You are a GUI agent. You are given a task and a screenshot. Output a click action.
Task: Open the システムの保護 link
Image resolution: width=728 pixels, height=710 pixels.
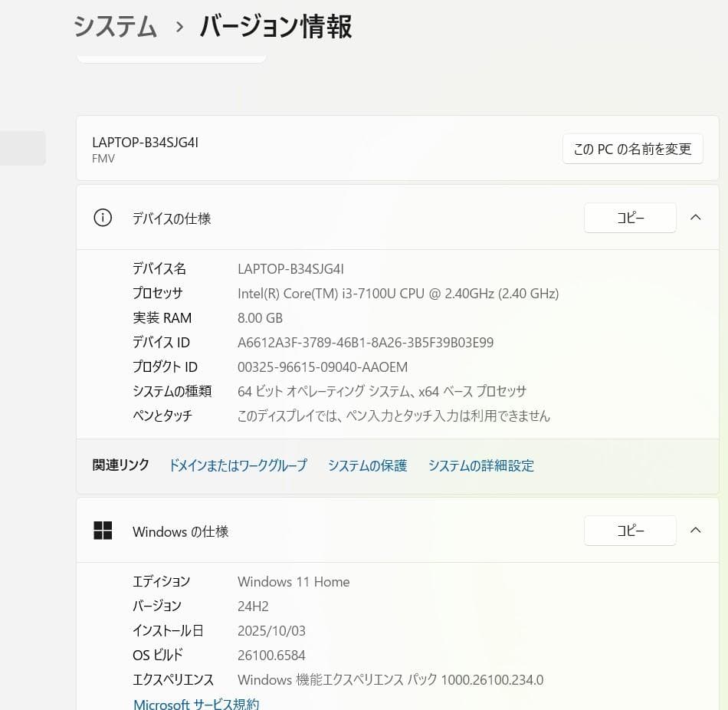[367, 465]
